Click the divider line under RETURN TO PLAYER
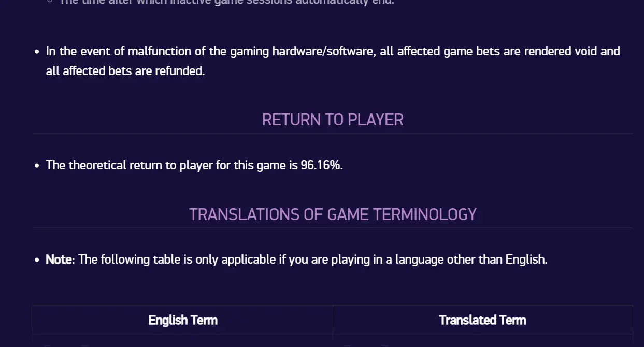Viewport: 644px width, 347px height. tap(333, 134)
